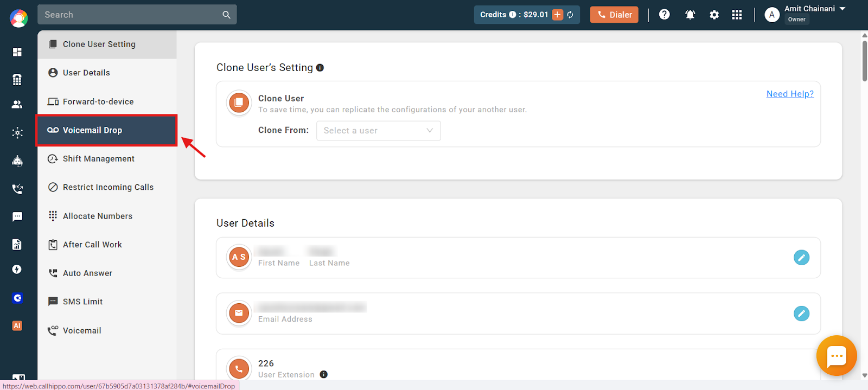Open the power dialer lightning icon in sidebar

17,270
